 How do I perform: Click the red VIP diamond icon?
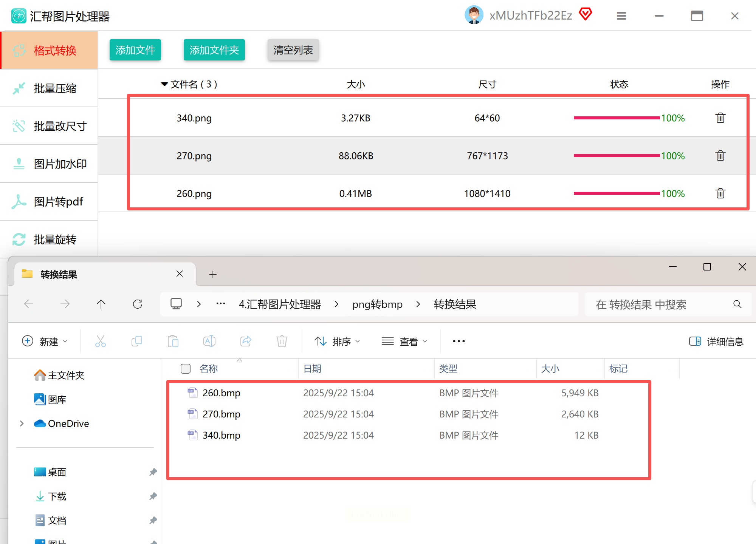click(586, 14)
